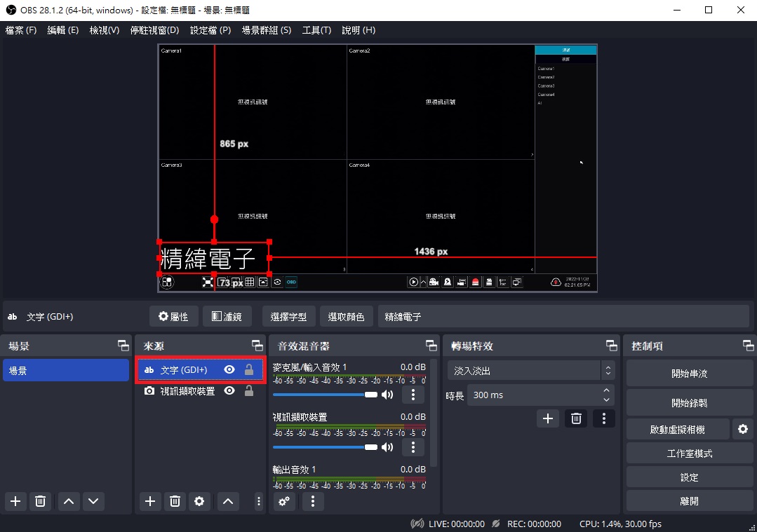
Task: Delete selected source with trash icon
Action: (175, 501)
